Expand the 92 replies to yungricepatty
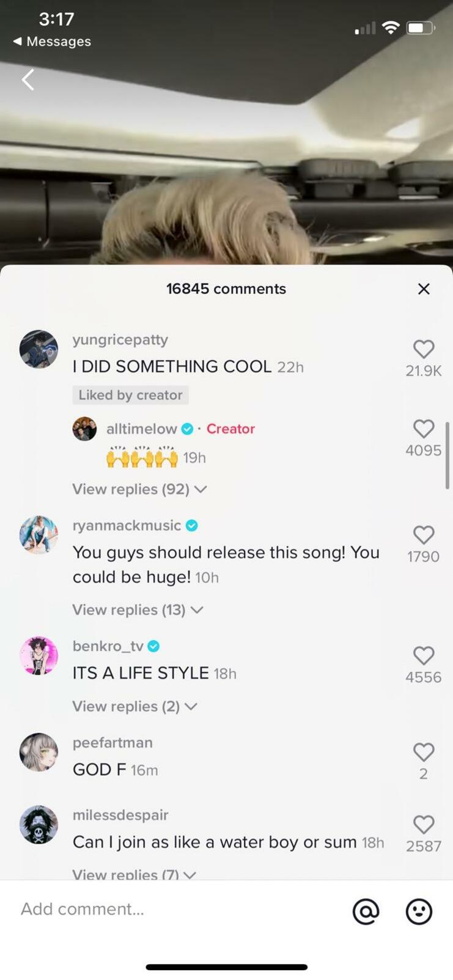 click(x=139, y=489)
